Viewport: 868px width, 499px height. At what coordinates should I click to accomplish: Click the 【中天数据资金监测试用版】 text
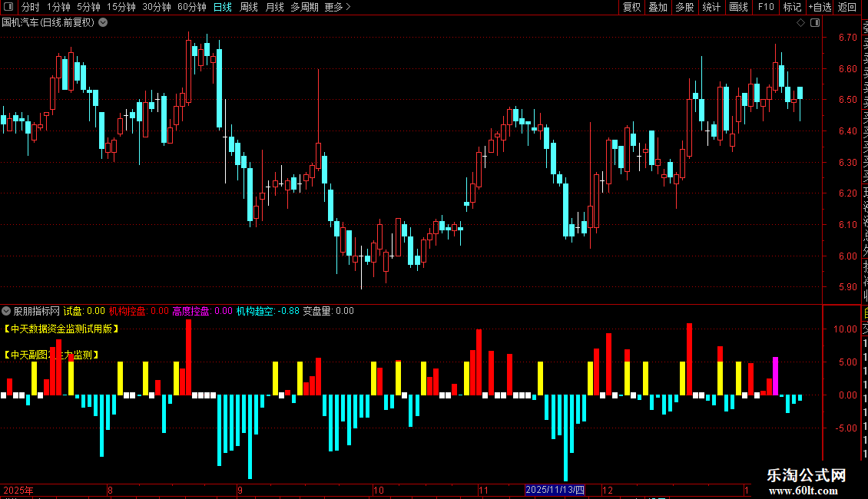(61, 329)
